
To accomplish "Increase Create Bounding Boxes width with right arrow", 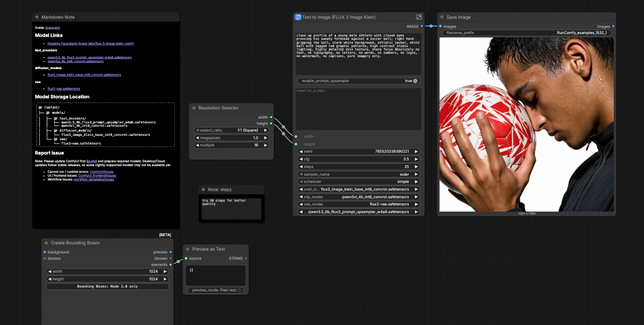I will point(165,271).
